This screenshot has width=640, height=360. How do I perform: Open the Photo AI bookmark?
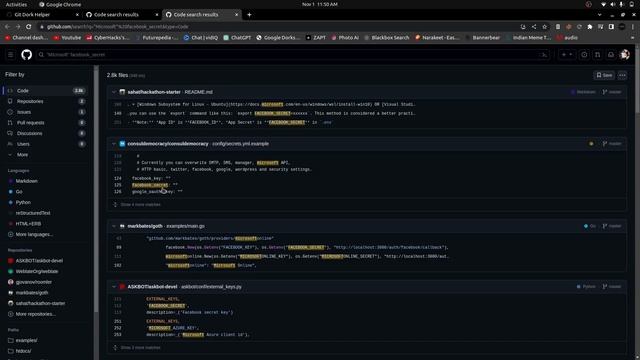[x=345, y=38]
